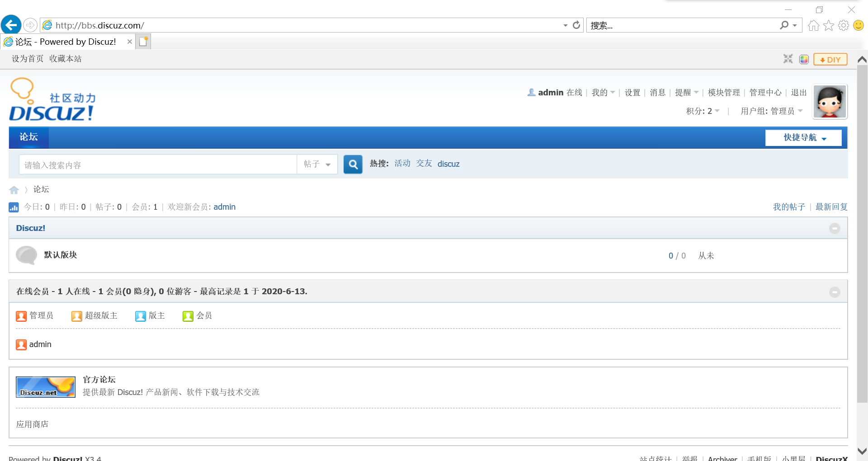
Task: Click the admin avatar picture
Action: [830, 102]
